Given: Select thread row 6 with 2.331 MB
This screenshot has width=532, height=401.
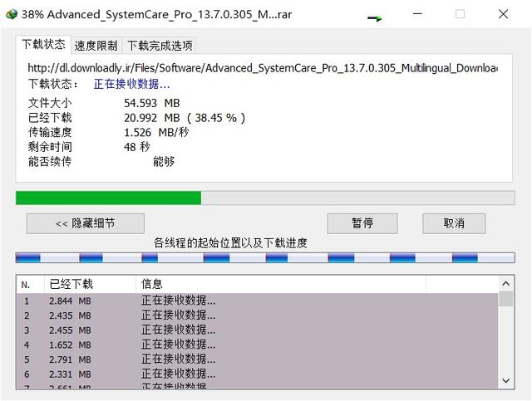Looking at the screenshot, I should coord(257,374).
